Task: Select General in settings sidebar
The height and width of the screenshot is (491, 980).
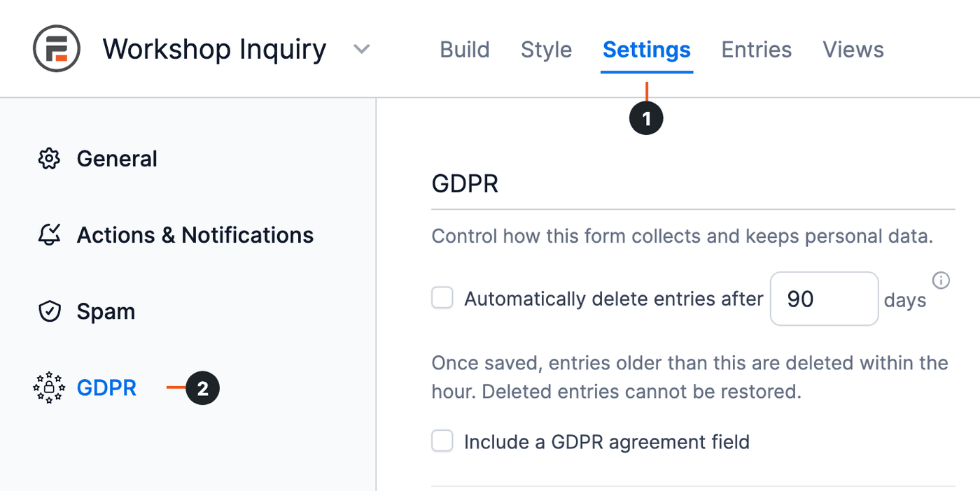Action: pyautogui.click(x=117, y=159)
